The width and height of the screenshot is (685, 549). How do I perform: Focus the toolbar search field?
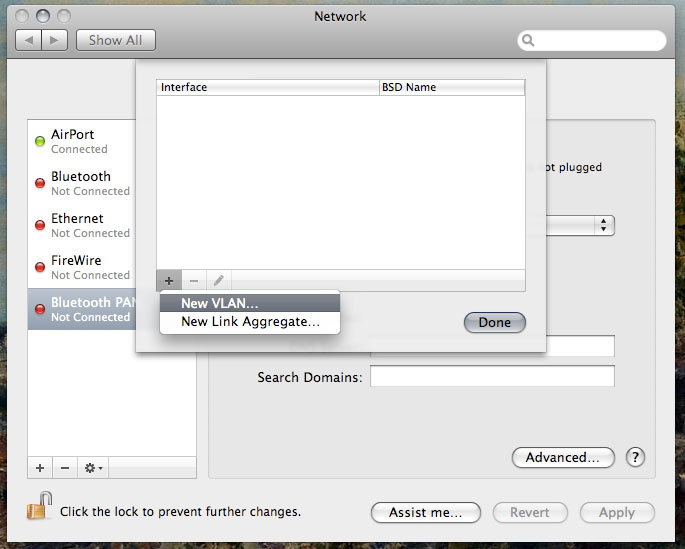(592, 40)
